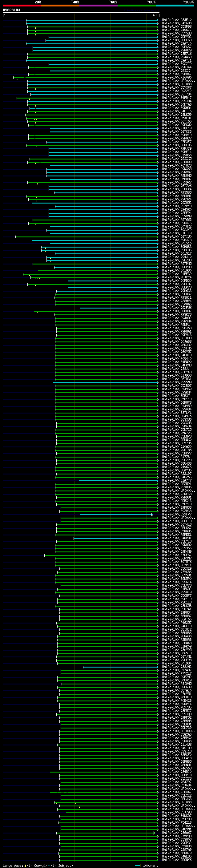Open hit UniRef100_A8JE10
The height and width of the screenshot is (868, 197).
(177, 20)
